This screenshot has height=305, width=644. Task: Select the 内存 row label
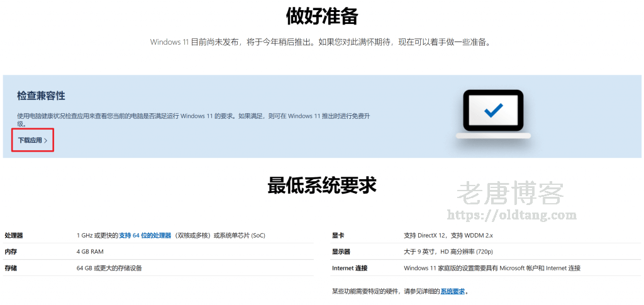pyautogui.click(x=11, y=252)
